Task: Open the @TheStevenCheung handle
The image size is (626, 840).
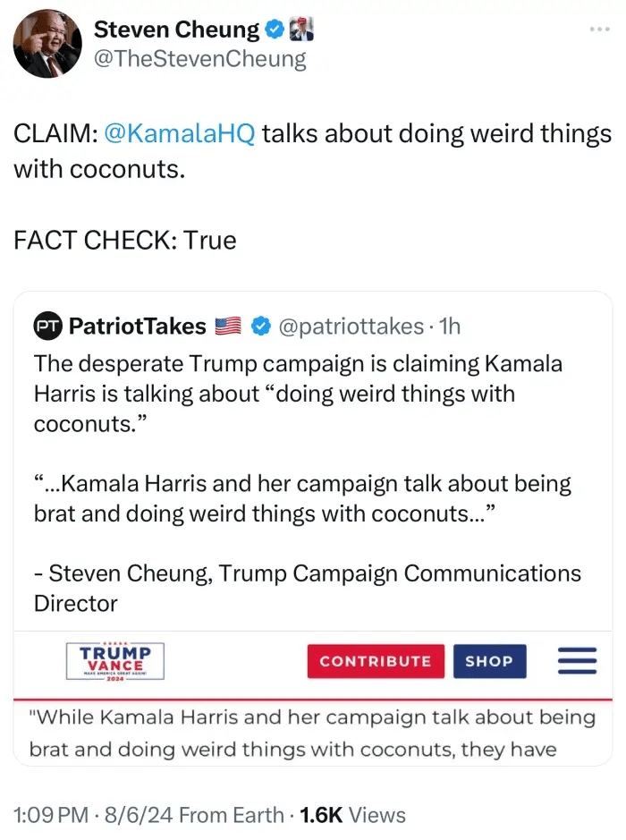Action: (x=200, y=59)
